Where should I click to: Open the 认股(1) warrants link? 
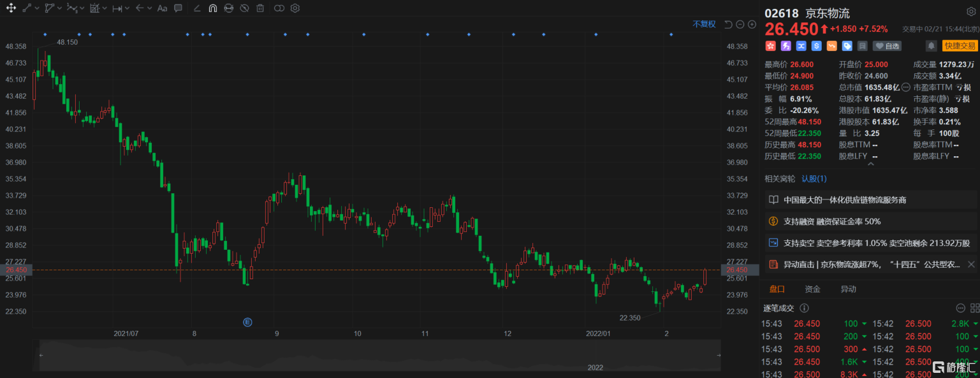(x=814, y=179)
